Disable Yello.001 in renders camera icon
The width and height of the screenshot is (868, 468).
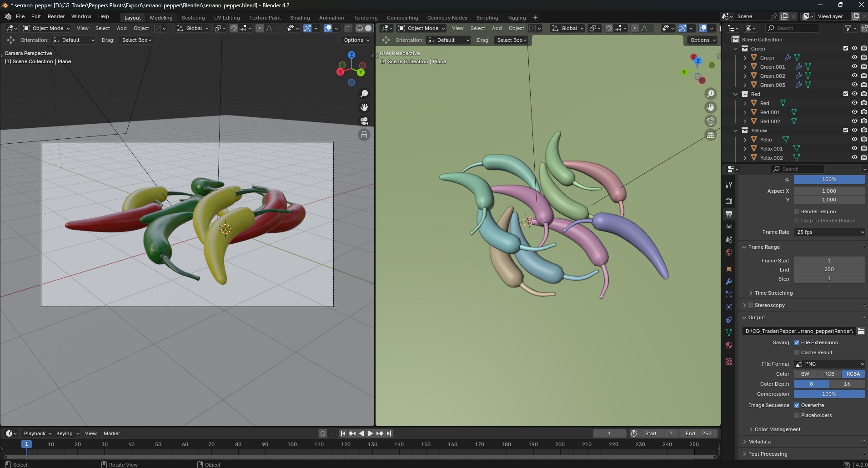(x=863, y=148)
